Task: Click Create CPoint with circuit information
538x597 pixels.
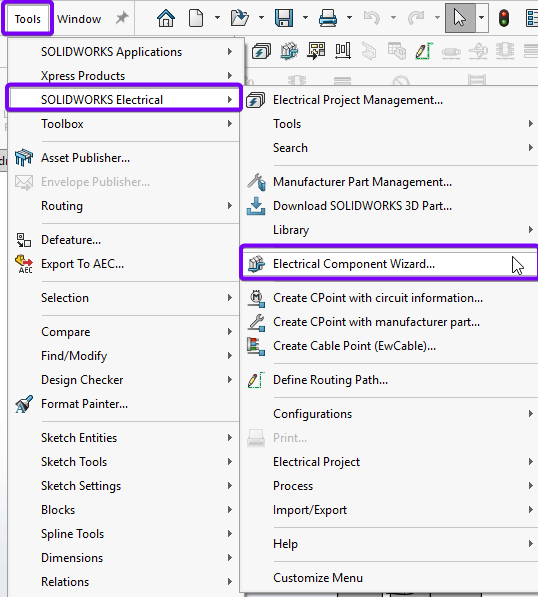Action: point(389,298)
